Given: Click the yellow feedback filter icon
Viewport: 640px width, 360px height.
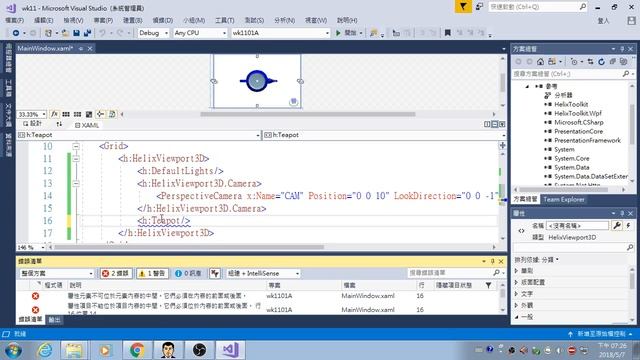Looking at the screenshot, I should 463,7.
